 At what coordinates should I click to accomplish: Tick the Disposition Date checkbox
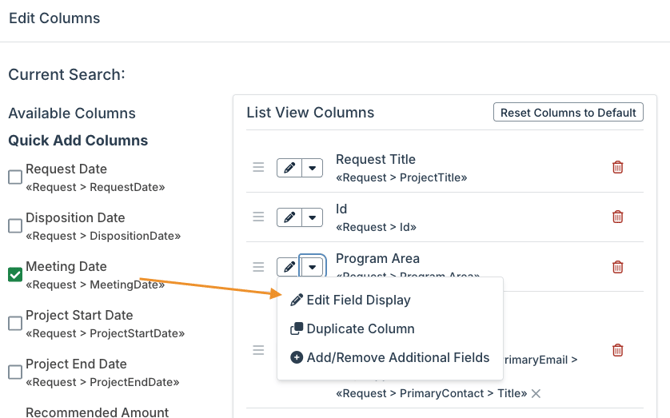pyautogui.click(x=15, y=226)
